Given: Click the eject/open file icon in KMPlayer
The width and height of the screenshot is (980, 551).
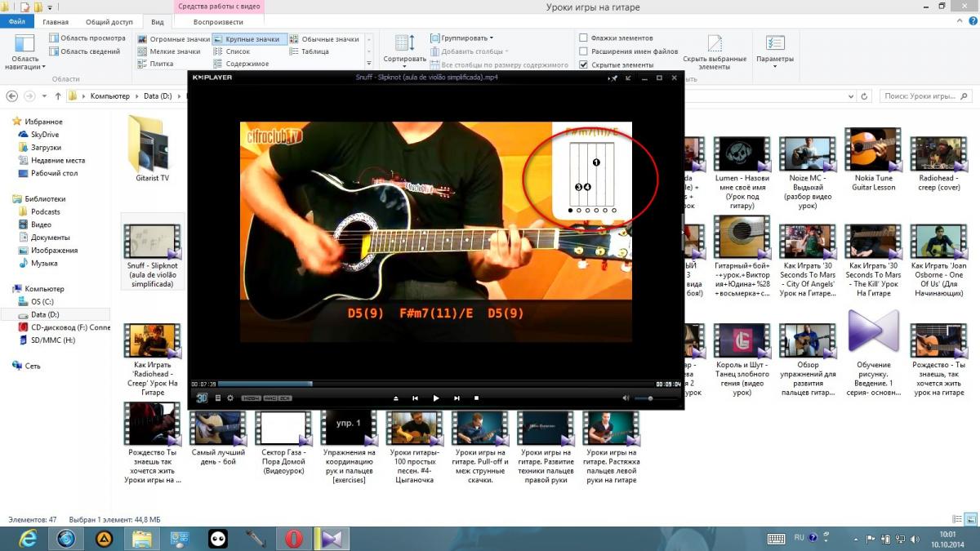Looking at the screenshot, I should click(395, 398).
